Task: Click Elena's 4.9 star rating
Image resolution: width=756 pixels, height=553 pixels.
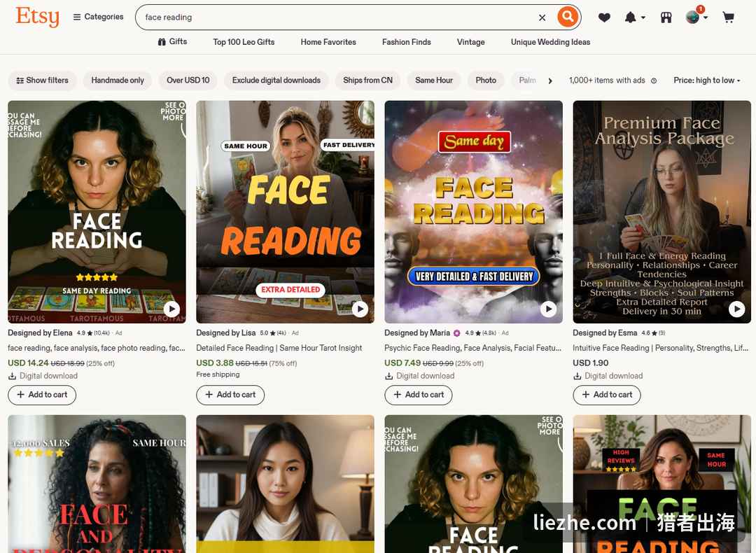Action: click(x=93, y=333)
